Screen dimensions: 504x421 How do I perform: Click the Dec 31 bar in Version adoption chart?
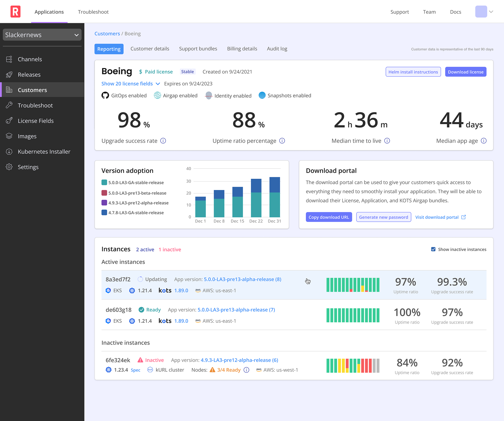click(x=275, y=197)
